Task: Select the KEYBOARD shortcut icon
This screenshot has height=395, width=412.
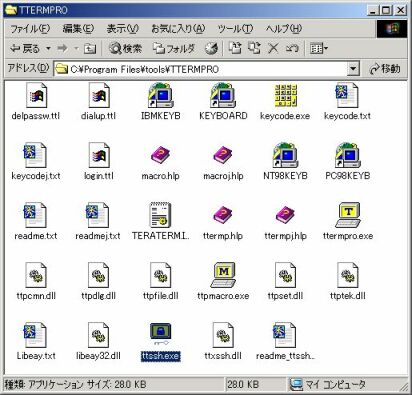Action: tap(223, 96)
